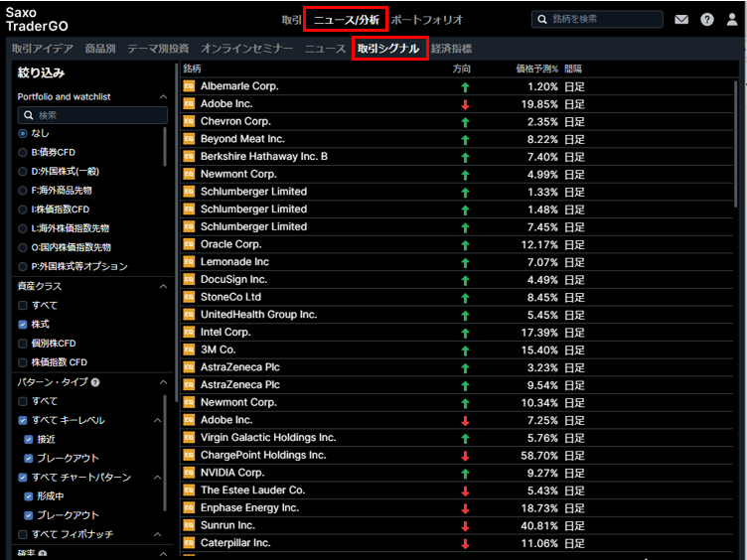Screen dimensions: 747x560
Task: Click the Saxo TraderGO logo
Action: (x=37, y=19)
